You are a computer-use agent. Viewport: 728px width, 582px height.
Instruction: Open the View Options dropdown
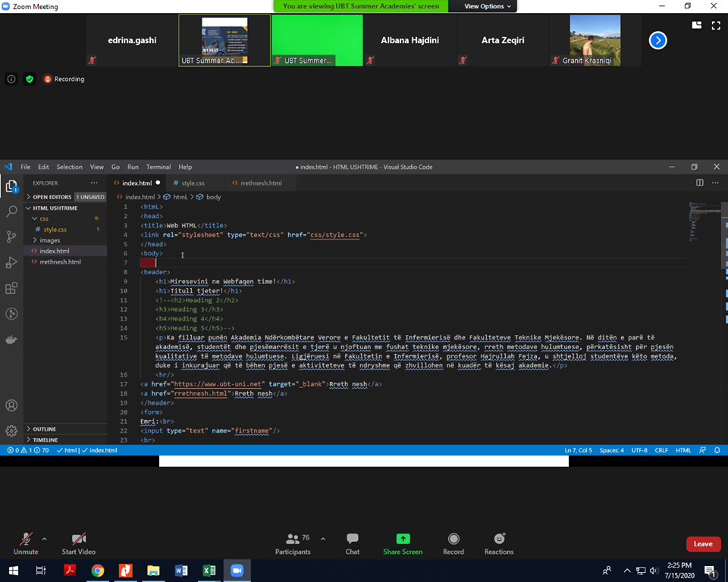pyautogui.click(x=488, y=6)
